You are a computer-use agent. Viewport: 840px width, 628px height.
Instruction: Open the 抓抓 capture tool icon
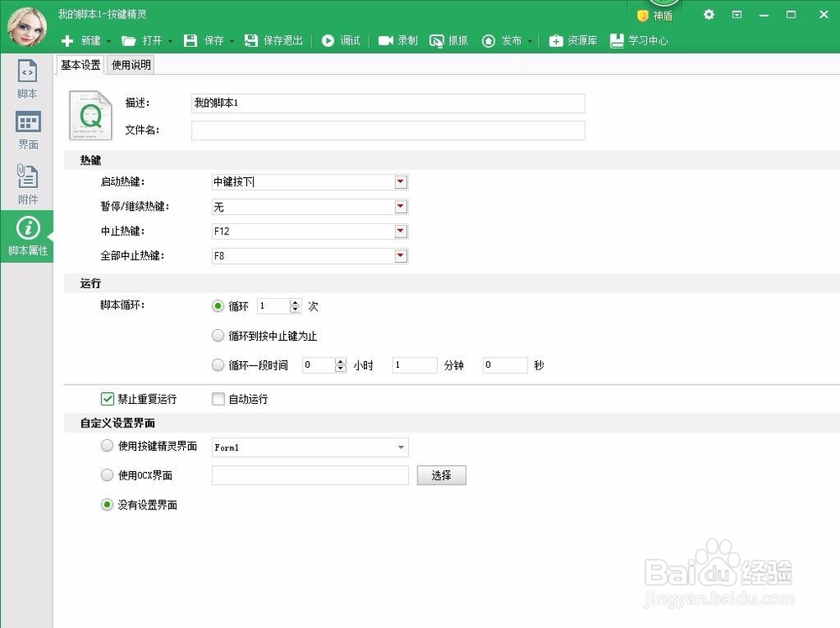pyautogui.click(x=437, y=41)
